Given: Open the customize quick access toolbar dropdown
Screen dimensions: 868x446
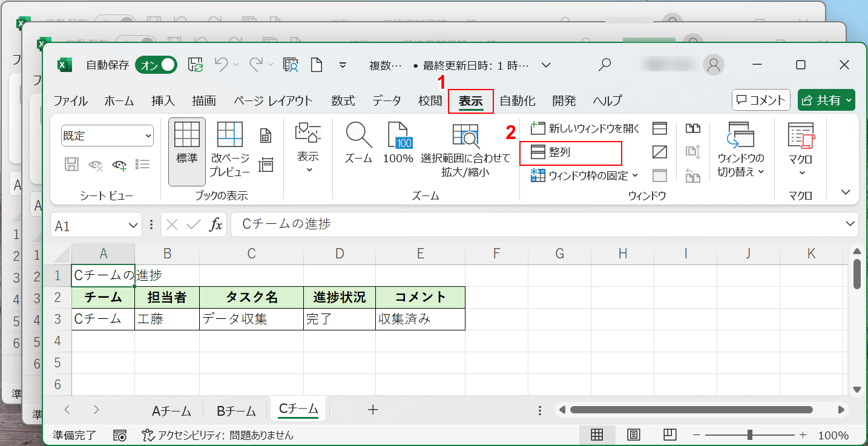Looking at the screenshot, I should (343, 65).
